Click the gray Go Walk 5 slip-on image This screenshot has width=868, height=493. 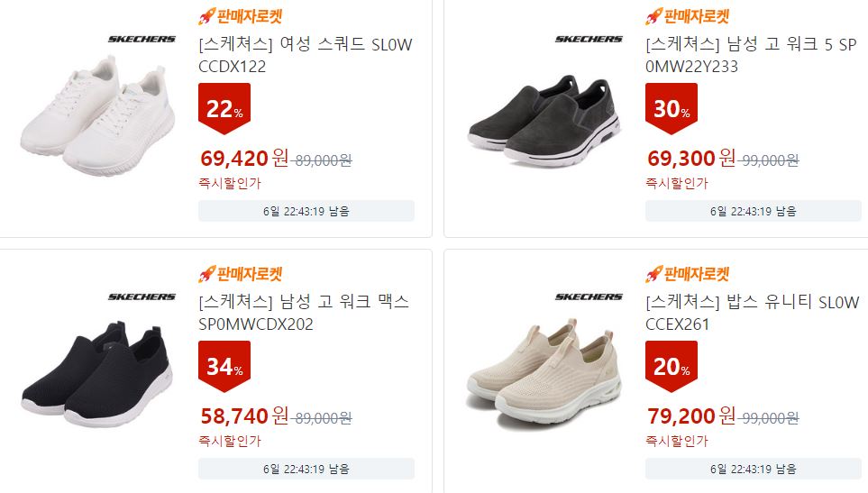pos(544,121)
